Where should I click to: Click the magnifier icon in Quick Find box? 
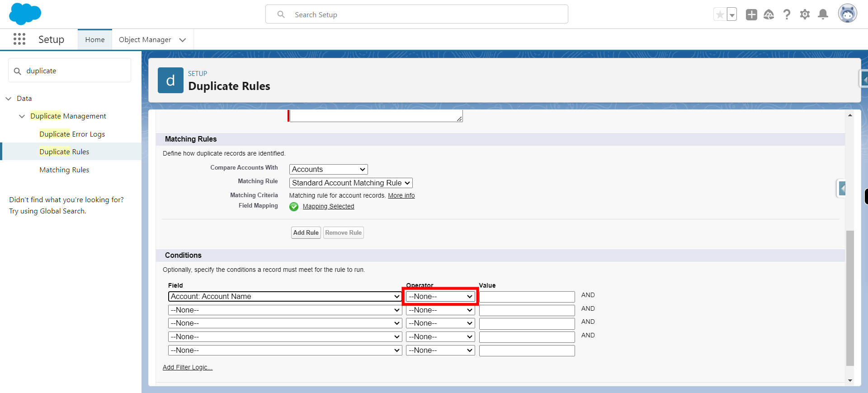pyautogui.click(x=18, y=71)
